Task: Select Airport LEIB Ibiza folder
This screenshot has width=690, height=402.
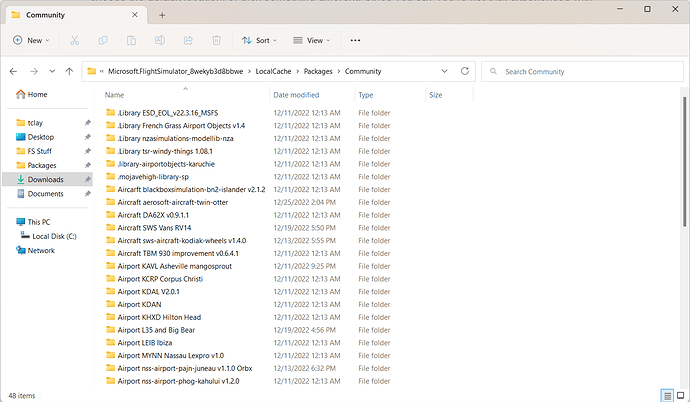Action: pyautogui.click(x=145, y=343)
